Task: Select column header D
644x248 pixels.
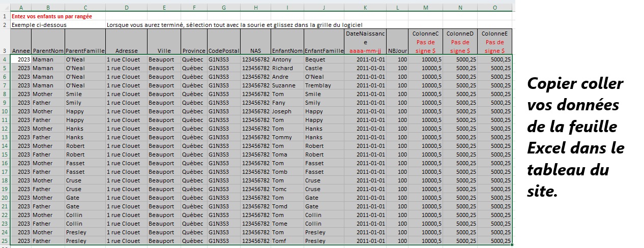Action: tap(126, 8)
